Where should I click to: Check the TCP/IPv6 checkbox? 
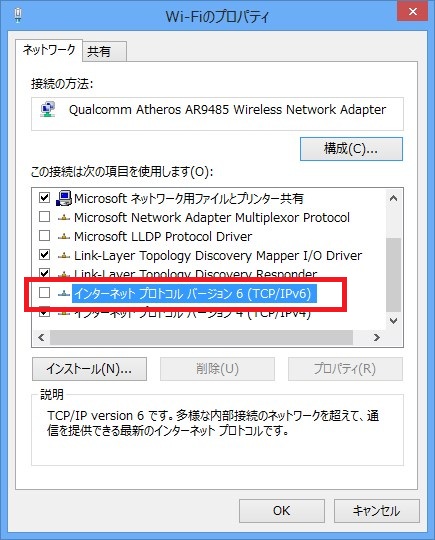point(44,293)
